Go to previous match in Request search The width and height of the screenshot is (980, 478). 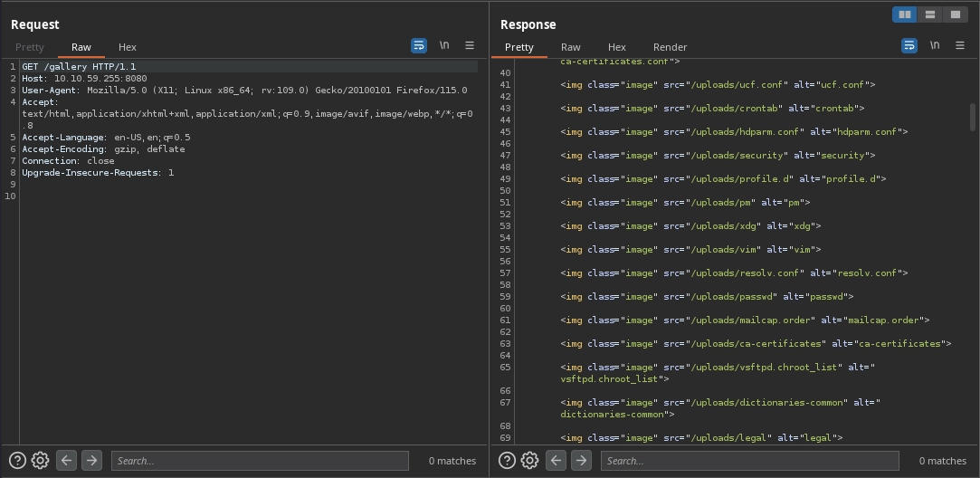(x=67, y=461)
